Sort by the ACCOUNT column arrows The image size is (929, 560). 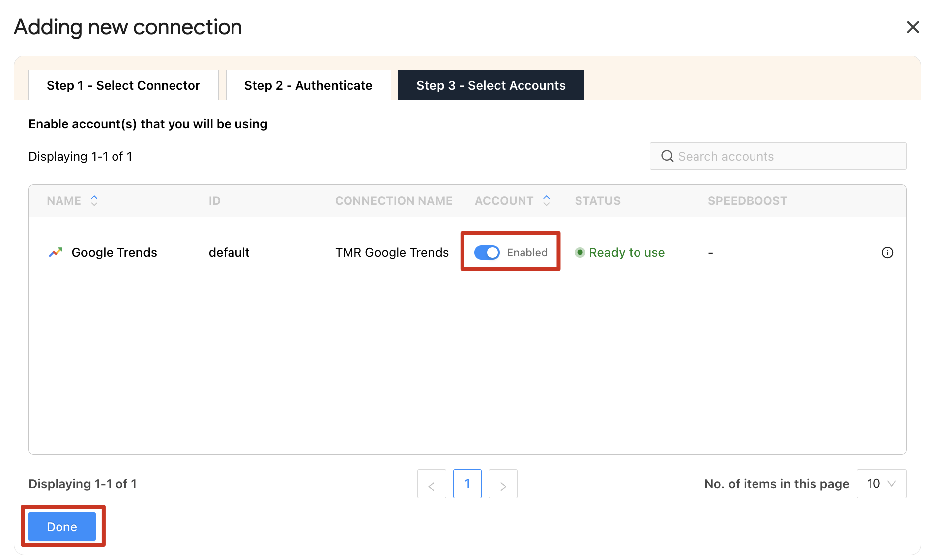[546, 200]
